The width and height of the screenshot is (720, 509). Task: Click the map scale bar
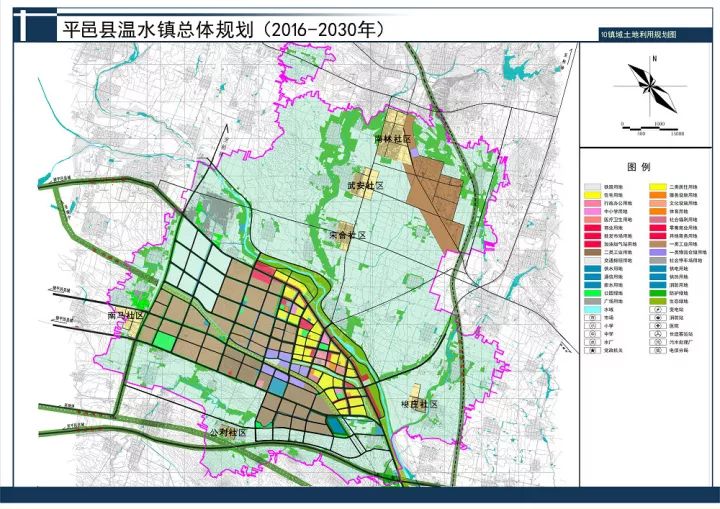coord(652,126)
